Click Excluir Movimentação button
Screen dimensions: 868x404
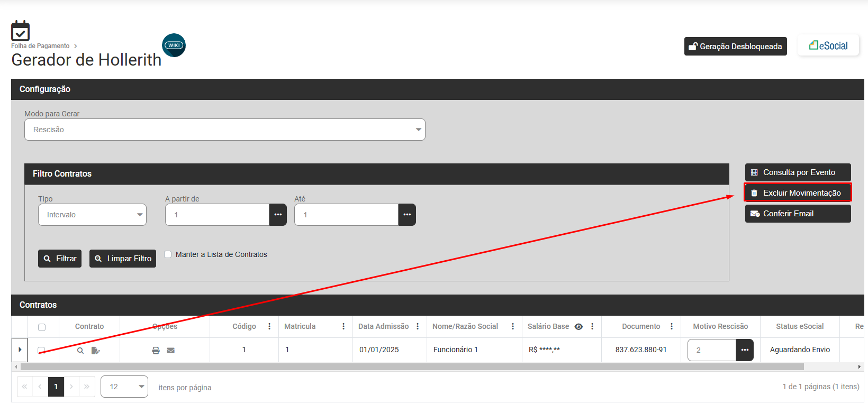point(798,193)
